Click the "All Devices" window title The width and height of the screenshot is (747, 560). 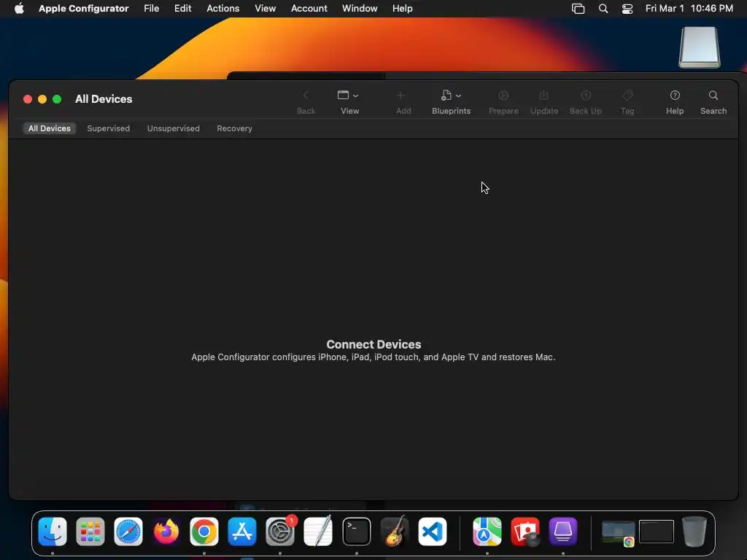(x=104, y=99)
